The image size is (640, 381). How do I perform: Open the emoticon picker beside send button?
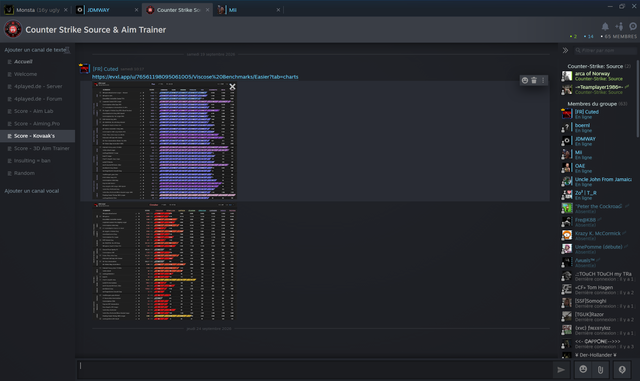click(583, 370)
